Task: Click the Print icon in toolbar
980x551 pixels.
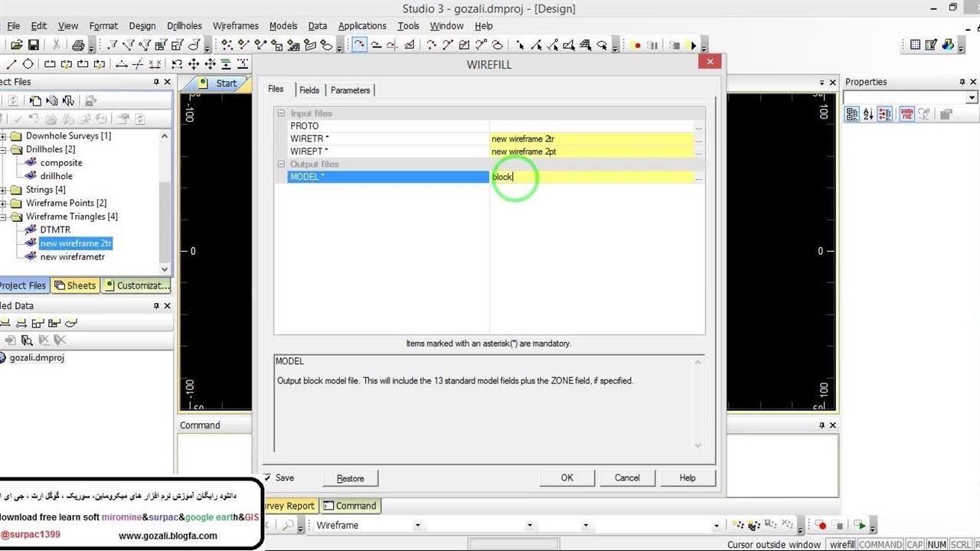Action: click(77, 46)
